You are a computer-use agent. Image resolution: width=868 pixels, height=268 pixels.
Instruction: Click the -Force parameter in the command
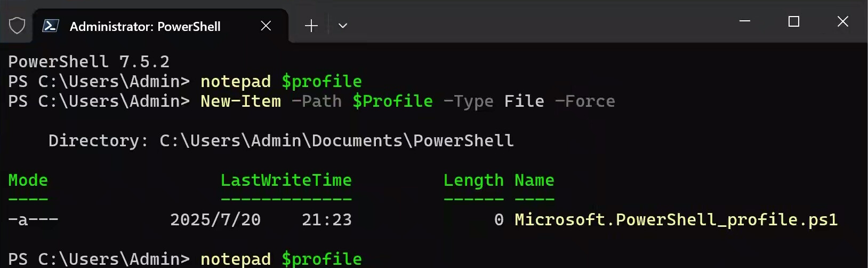click(x=585, y=101)
